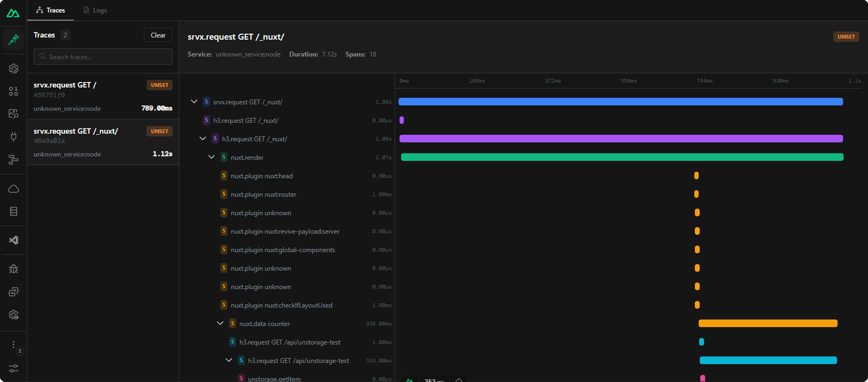The height and width of the screenshot is (382, 868).
Task: Click the blue srvx.request timeline bar
Action: tap(620, 102)
